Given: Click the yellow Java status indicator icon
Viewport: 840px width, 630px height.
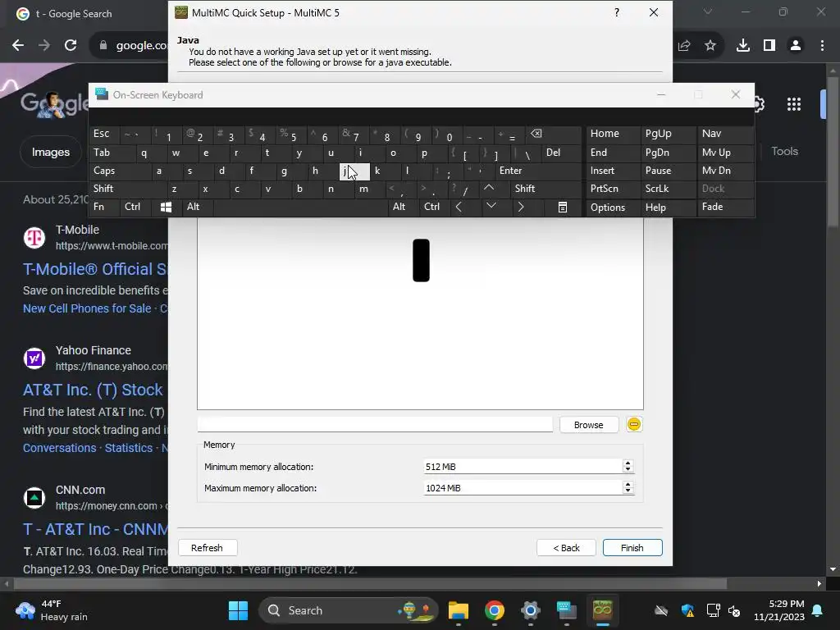Looking at the screenshot, I should click(x=634, y=424).
